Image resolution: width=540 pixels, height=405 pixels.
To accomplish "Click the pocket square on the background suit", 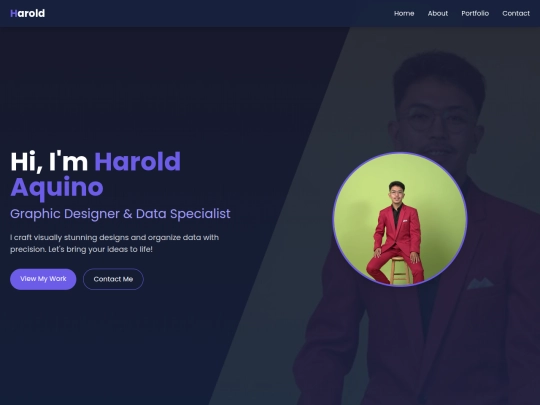I will [x=480, y=283].
